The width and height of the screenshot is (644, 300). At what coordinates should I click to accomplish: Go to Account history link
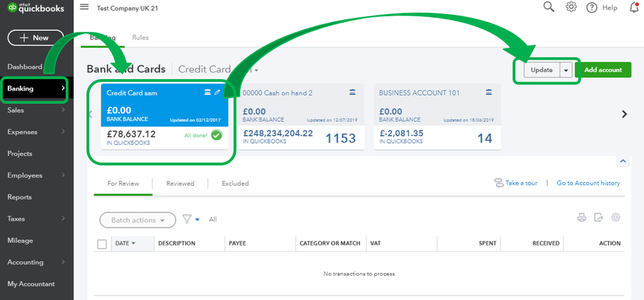[x=588, y=183]
